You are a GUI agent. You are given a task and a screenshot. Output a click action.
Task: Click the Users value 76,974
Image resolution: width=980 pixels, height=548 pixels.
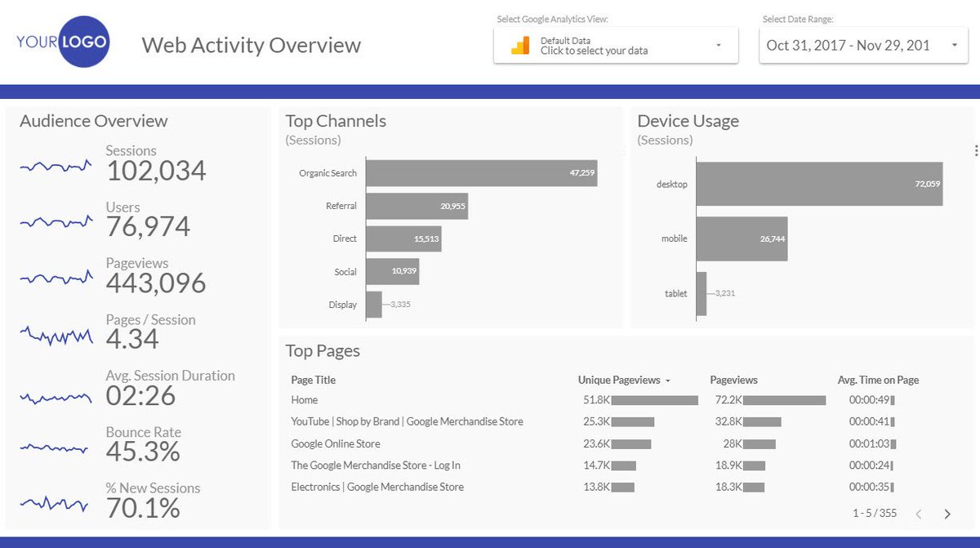click(148, 227)
